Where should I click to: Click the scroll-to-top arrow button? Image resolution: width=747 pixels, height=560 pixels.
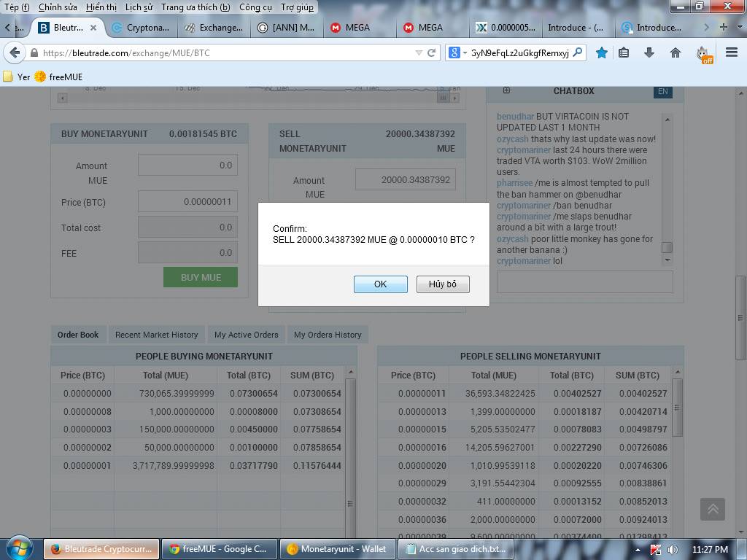[713, 510]
